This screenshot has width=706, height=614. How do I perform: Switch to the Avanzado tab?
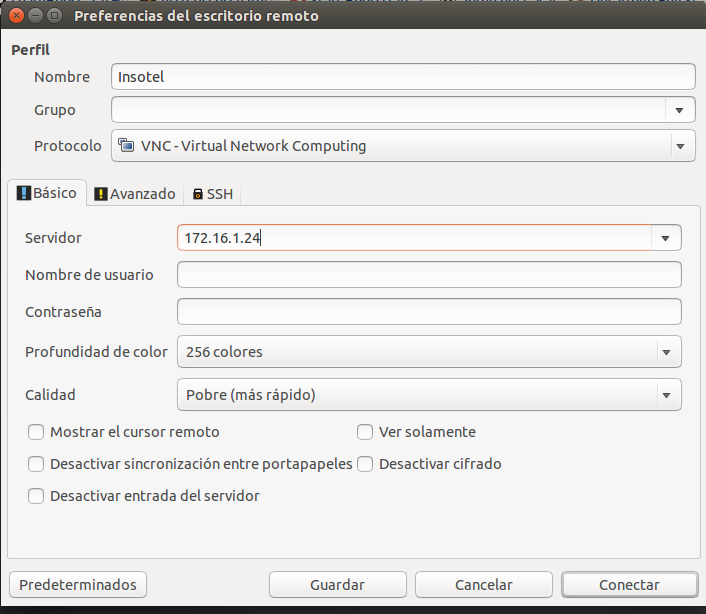(x=135, y=194)
